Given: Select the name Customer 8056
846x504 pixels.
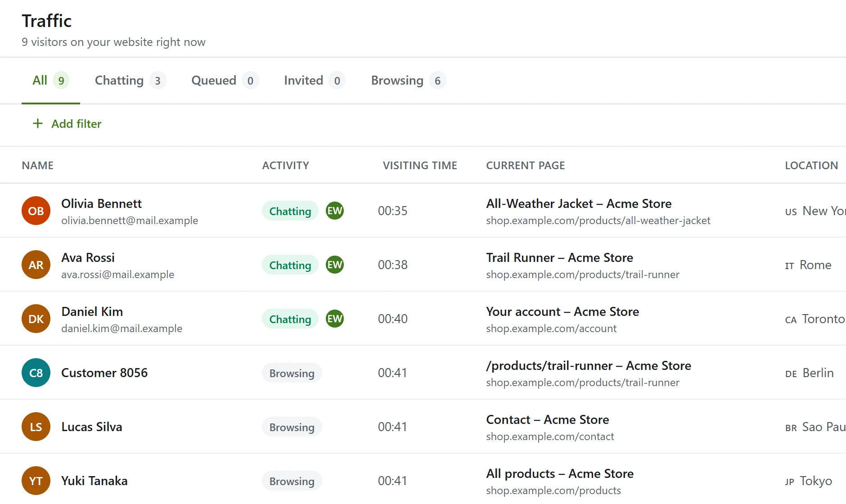Looking at the screenshot, I should (x=104, y=373).
